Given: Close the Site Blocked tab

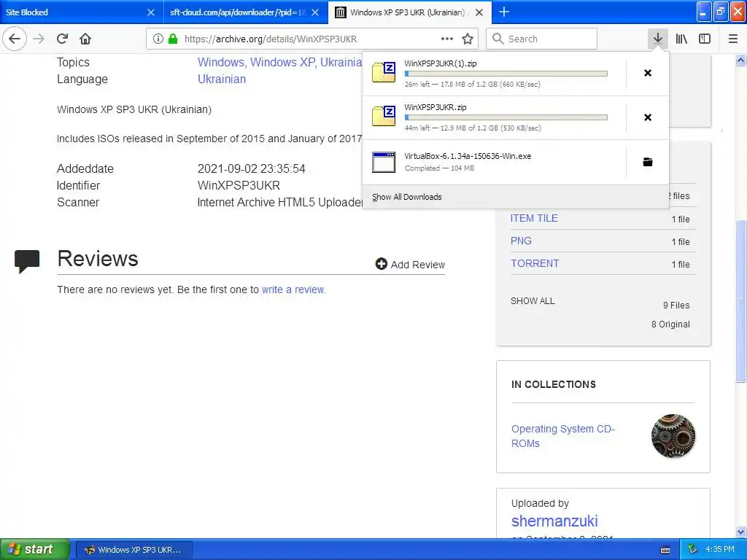Looking at the screenshot, I should coord(150,12).
